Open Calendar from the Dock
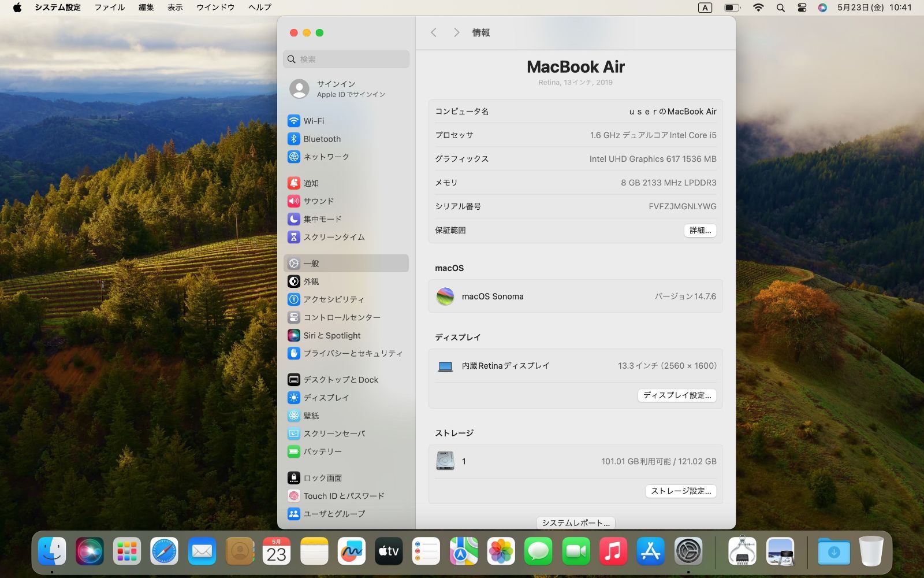The height and width of the screenshot is (578, 924). [277, 551]
